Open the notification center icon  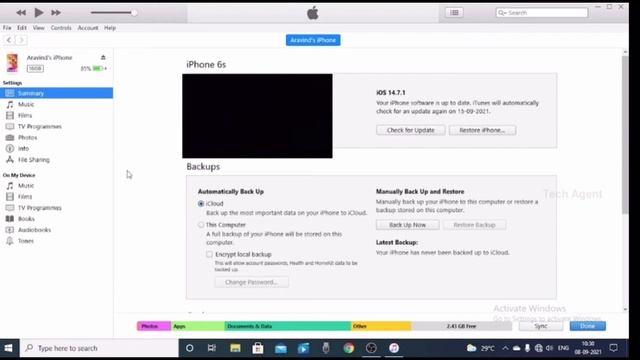click(613, 348)
